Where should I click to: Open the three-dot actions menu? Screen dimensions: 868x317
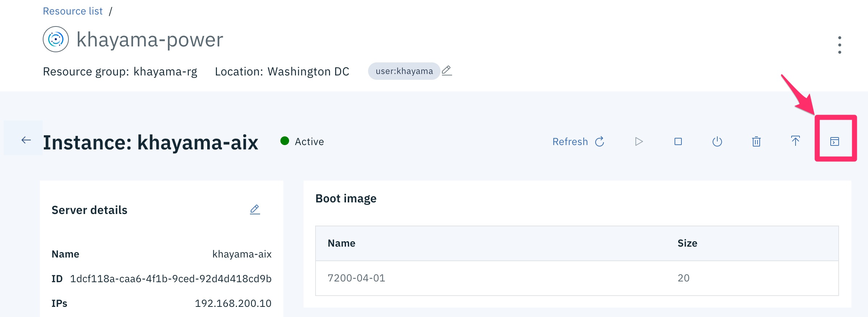839,45
